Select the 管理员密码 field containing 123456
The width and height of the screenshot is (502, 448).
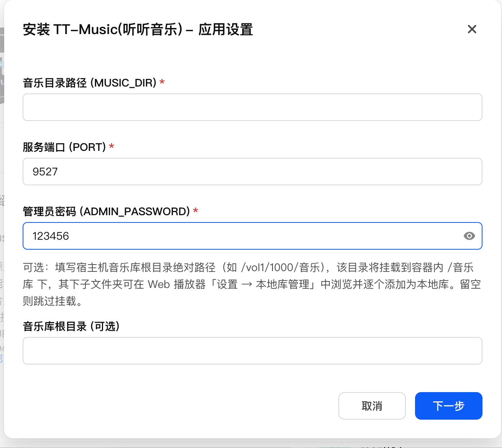click(x=253, y=236)
